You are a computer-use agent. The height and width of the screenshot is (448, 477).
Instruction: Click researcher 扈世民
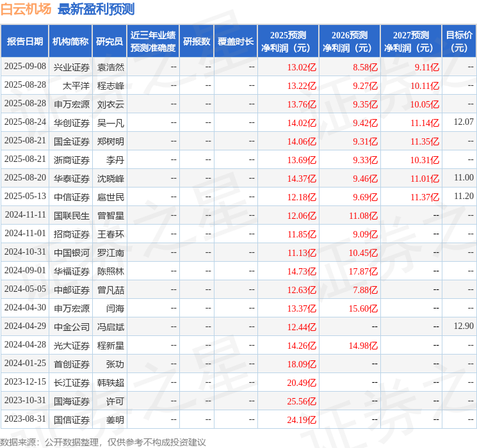coord(111,197)
